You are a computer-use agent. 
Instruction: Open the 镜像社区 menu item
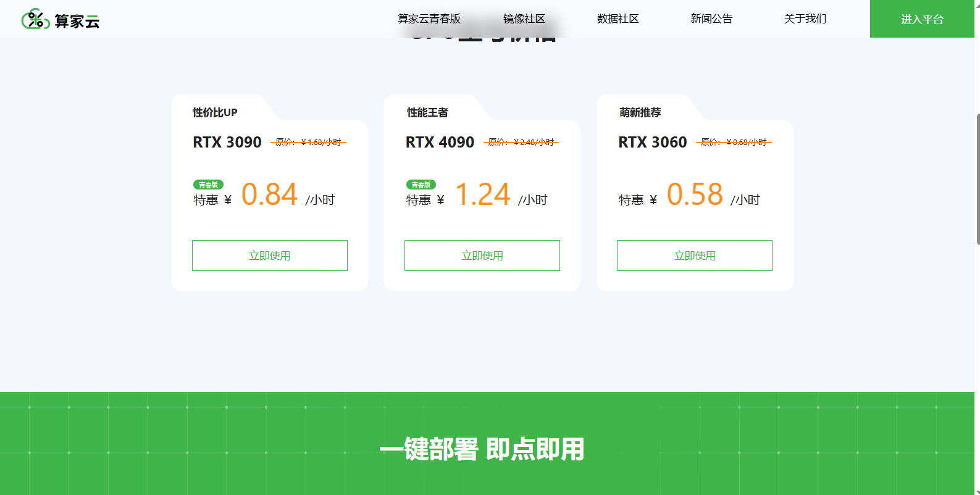point(524,19)
